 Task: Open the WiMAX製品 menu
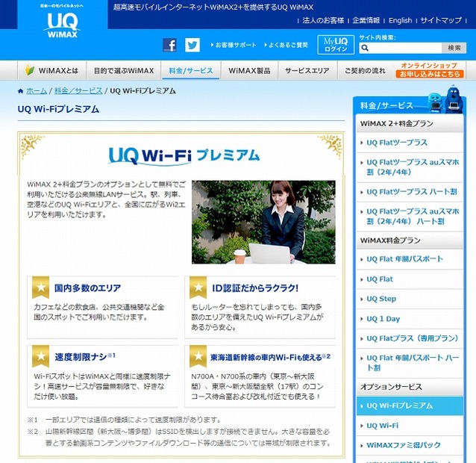click(249, 70)
